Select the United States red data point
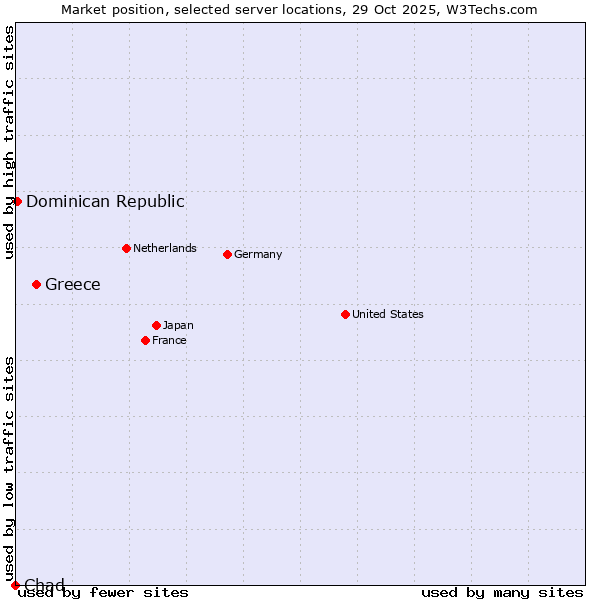 (345, 314)
